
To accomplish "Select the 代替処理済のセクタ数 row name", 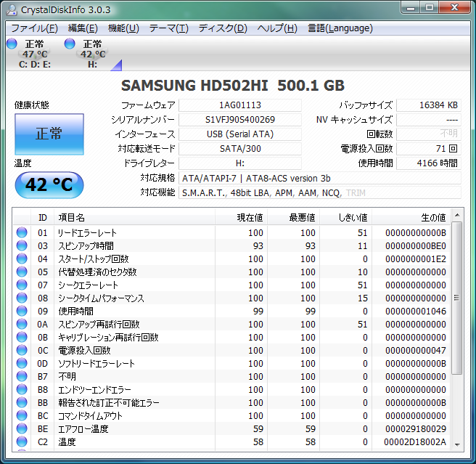I will [x=97, y=272].
